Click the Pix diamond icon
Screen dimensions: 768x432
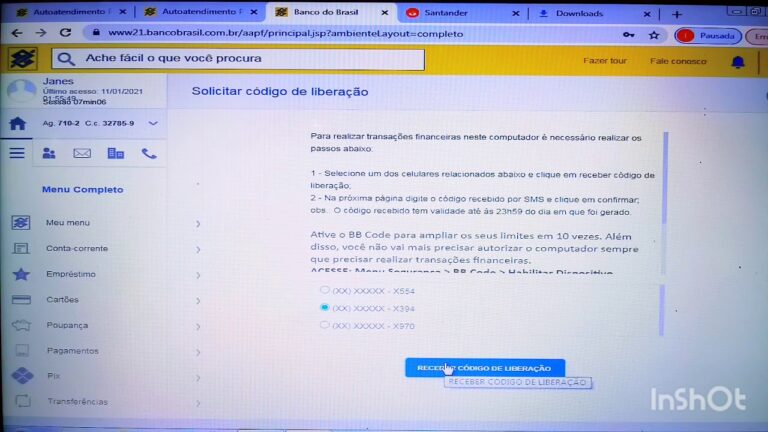pyautogui.click(x=22, y=376)
